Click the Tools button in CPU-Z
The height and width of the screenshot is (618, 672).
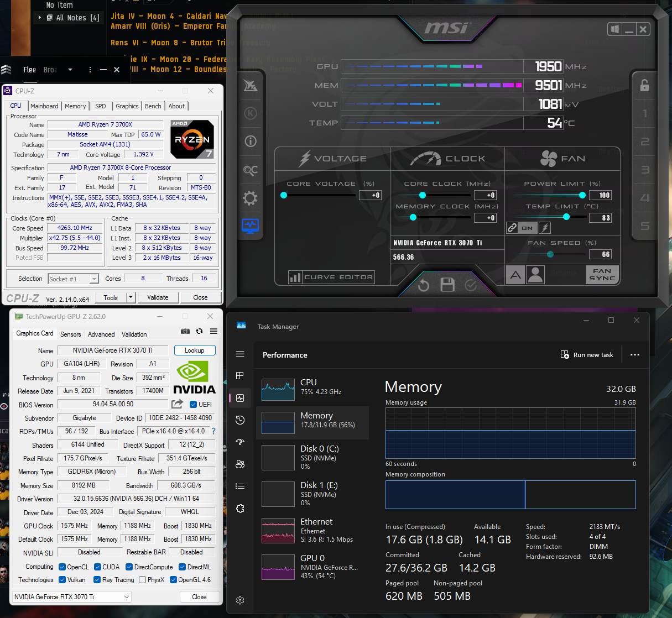pyautogui.click(x=111, y=297)
